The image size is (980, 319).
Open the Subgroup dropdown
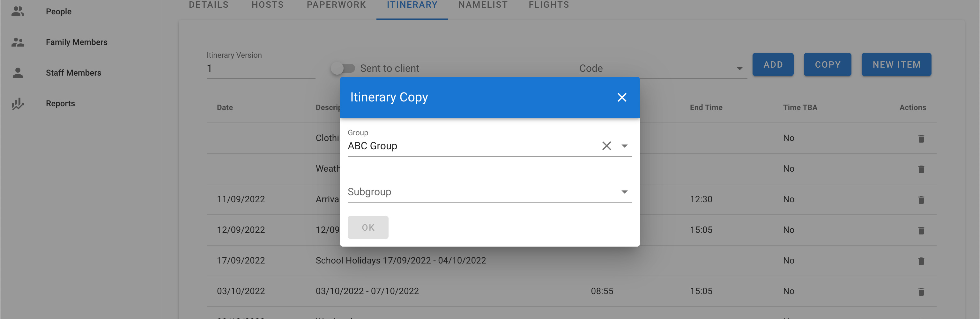(624, 192)
